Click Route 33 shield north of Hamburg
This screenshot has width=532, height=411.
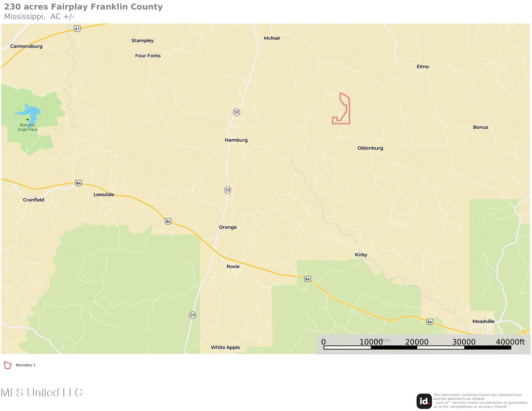236,112
